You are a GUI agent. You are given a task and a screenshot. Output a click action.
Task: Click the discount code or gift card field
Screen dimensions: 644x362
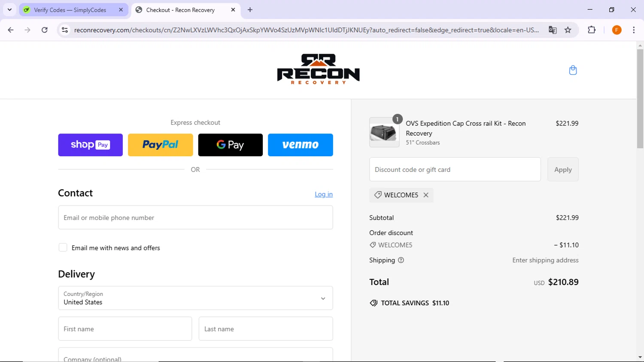coord(455,169)
